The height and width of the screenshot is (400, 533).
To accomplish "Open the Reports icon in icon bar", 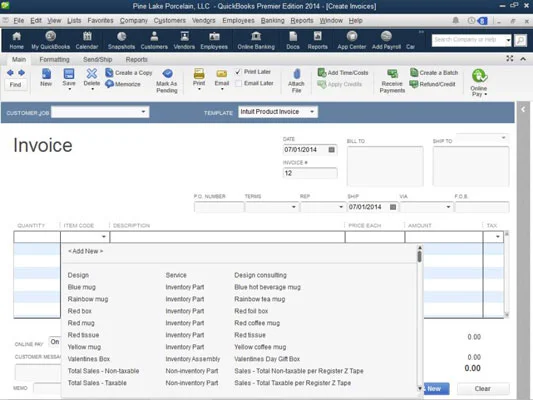I will [x=317, y=40].
